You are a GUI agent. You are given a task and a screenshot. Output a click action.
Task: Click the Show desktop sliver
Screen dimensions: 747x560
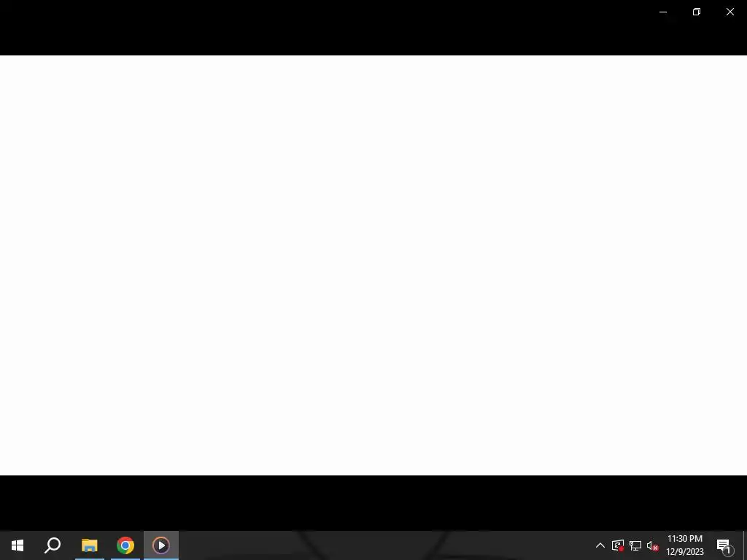point(745,545)
